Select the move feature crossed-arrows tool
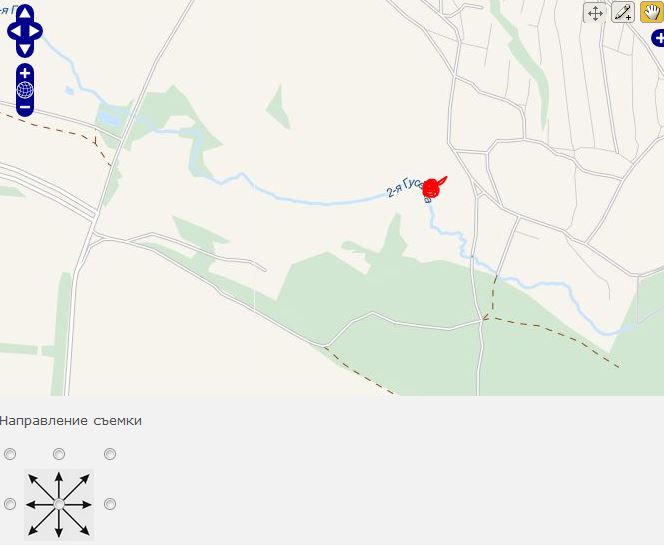The height and width of the screenshot is (545, 664). (595, 13)
